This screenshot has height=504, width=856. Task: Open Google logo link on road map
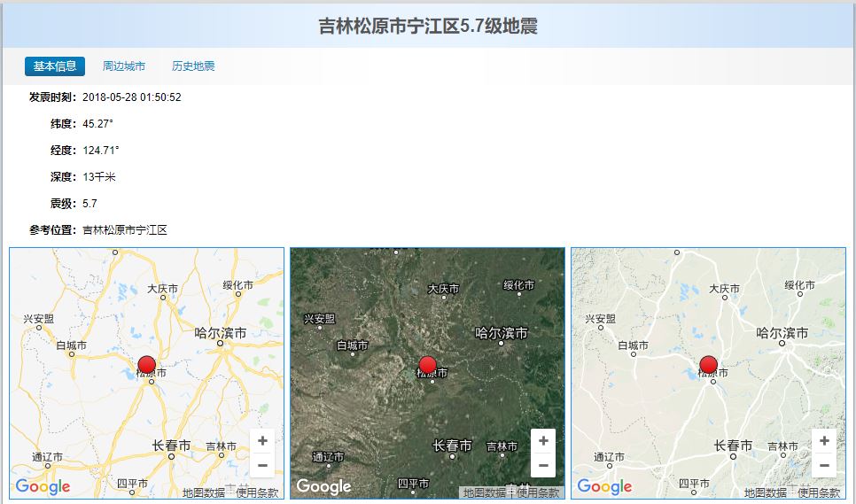(43, 486)
